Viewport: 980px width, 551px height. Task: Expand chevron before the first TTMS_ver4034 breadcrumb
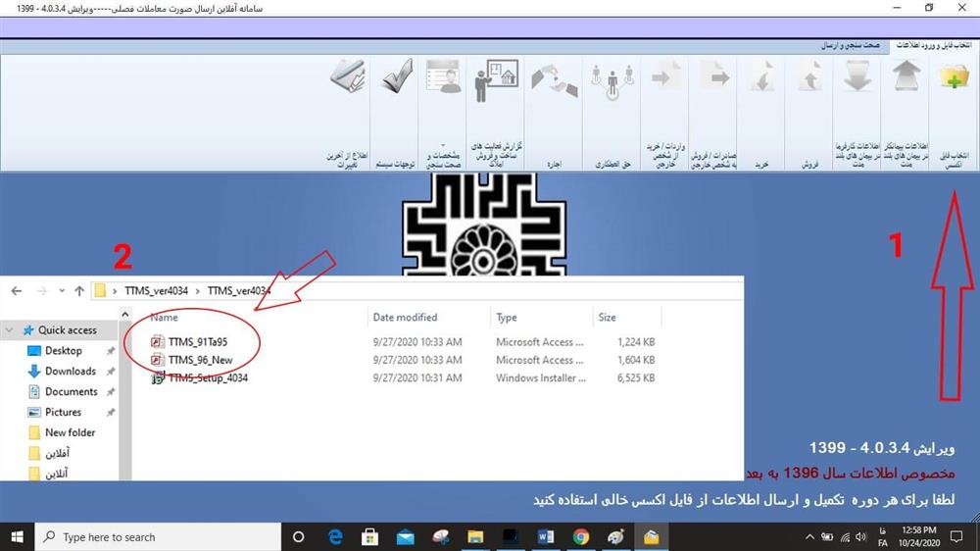(x=115, y=291)
